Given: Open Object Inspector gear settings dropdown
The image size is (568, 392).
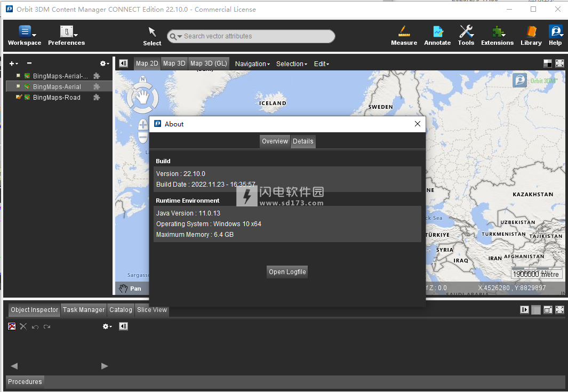Looking at the screenshot, I should point(107,326).
